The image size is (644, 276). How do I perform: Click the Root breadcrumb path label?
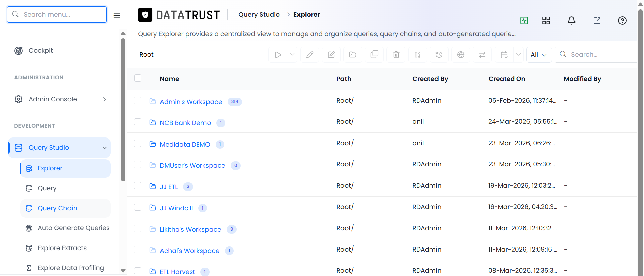pyautogui.click(x=146, y=55)
